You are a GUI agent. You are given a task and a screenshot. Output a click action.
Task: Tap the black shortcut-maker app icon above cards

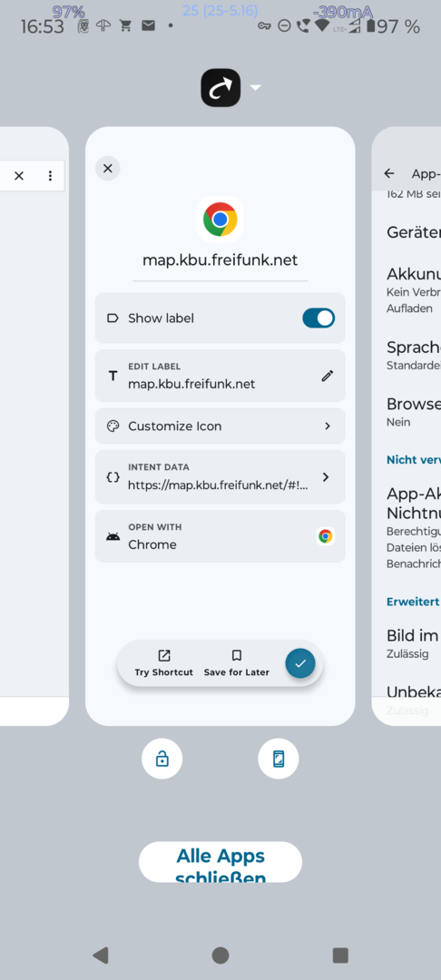pos(220,87)
